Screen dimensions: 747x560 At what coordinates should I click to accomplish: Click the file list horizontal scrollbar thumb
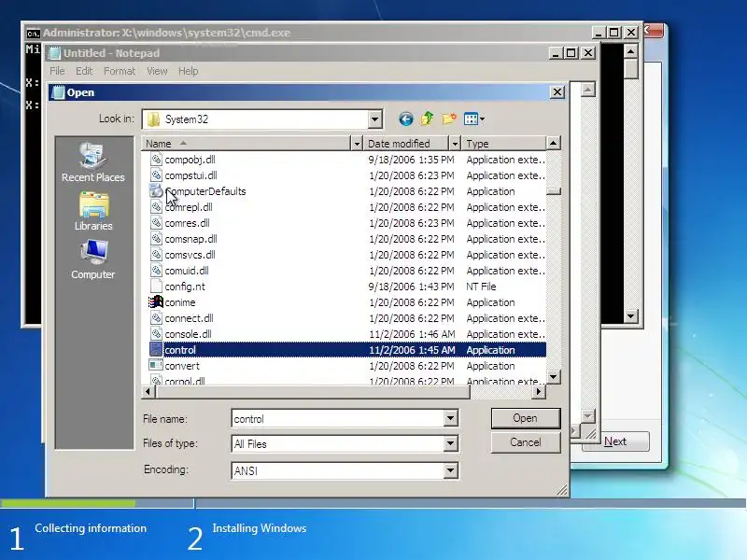click(x=312, y=391)
